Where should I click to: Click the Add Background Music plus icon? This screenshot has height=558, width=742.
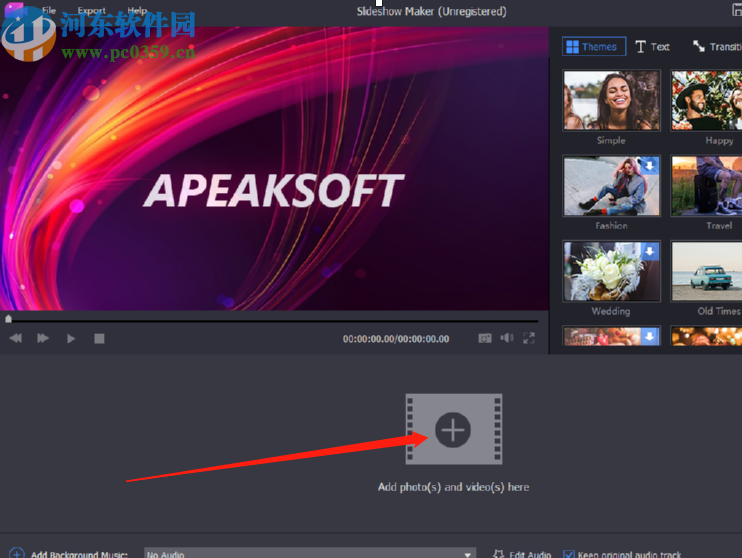tap(17, 553)
